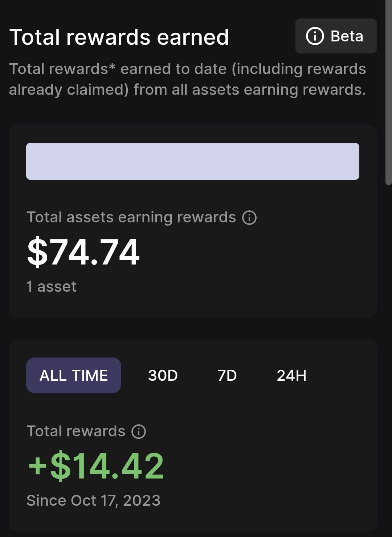Viewport: 392px width, 537px height.
Task: Click the lavender asset allocation bar
Action: 193,161
